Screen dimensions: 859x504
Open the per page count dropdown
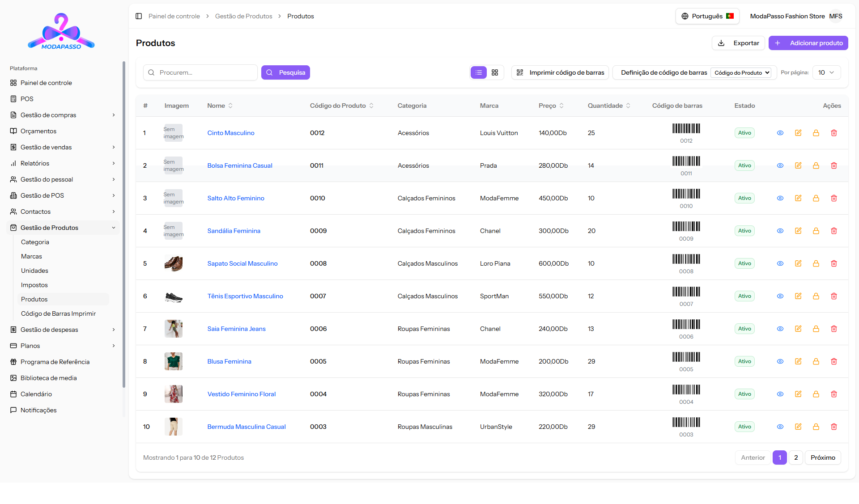coord(826,72)
